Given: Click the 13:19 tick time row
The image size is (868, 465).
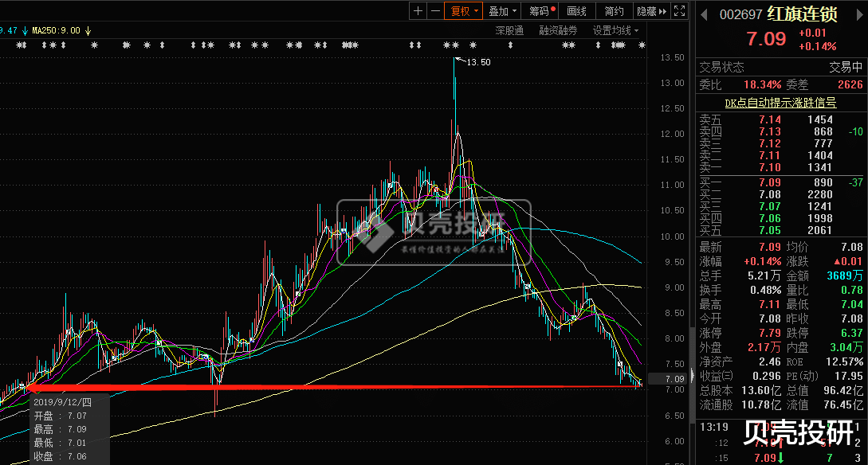Looking at the screenshot, I should 780,428.
